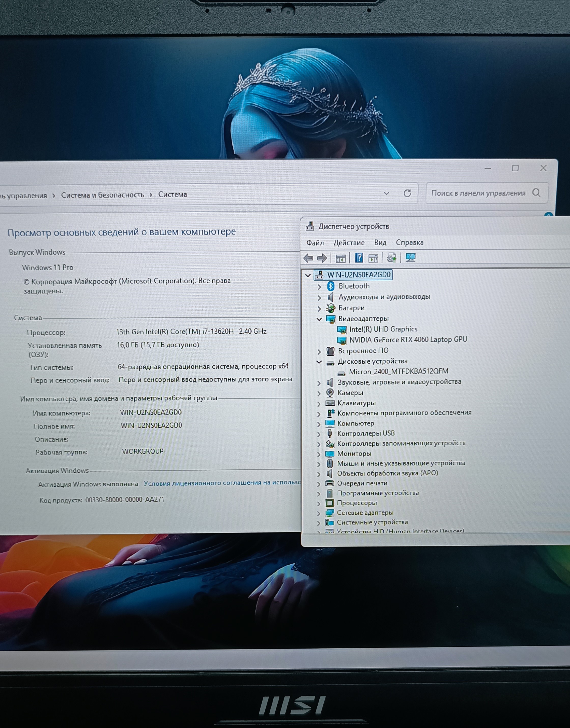
Task: Click the adapter icon beside Intel(R) UHD Graphics
Action: coord(342,330)
